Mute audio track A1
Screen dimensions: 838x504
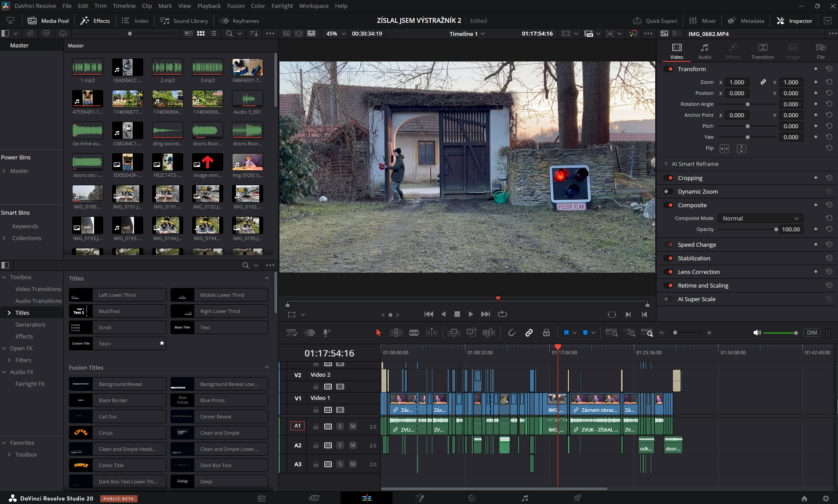pos(352,426)
